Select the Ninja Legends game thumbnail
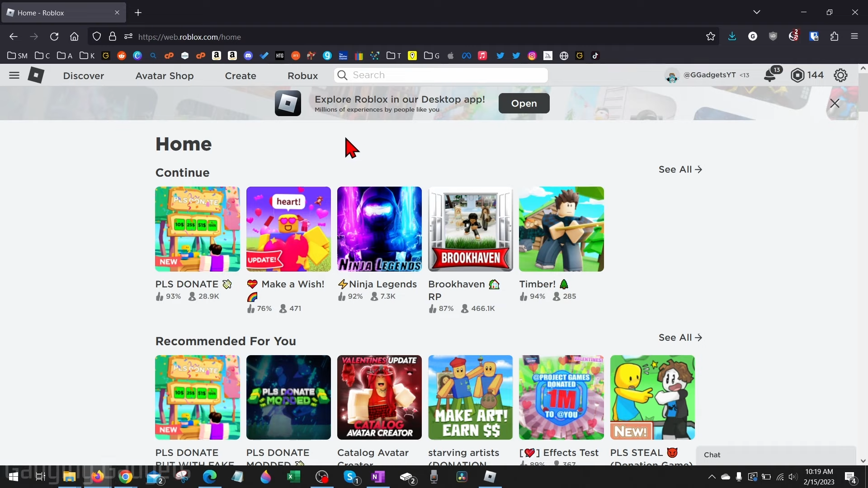868x488 pixels. (x=379, y=229)
